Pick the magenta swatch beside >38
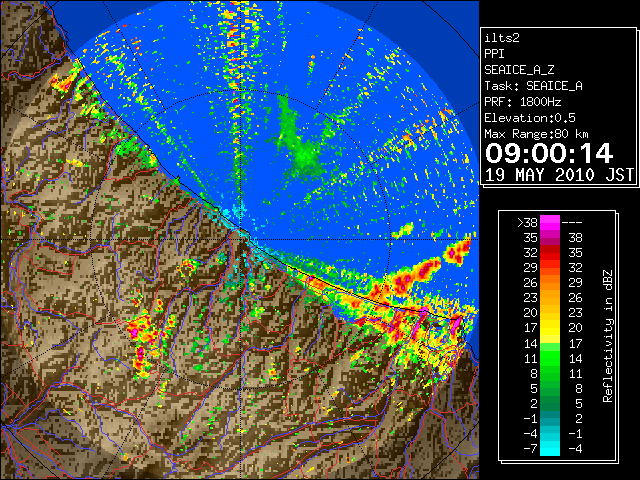This screenshot has height=480, width=640. coord(550,222)
